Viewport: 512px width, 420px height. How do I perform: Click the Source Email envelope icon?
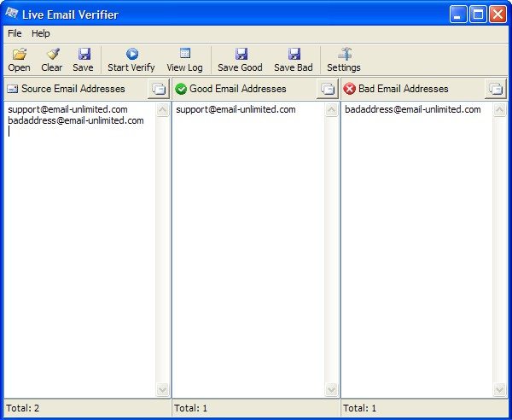tap(13, 89)
